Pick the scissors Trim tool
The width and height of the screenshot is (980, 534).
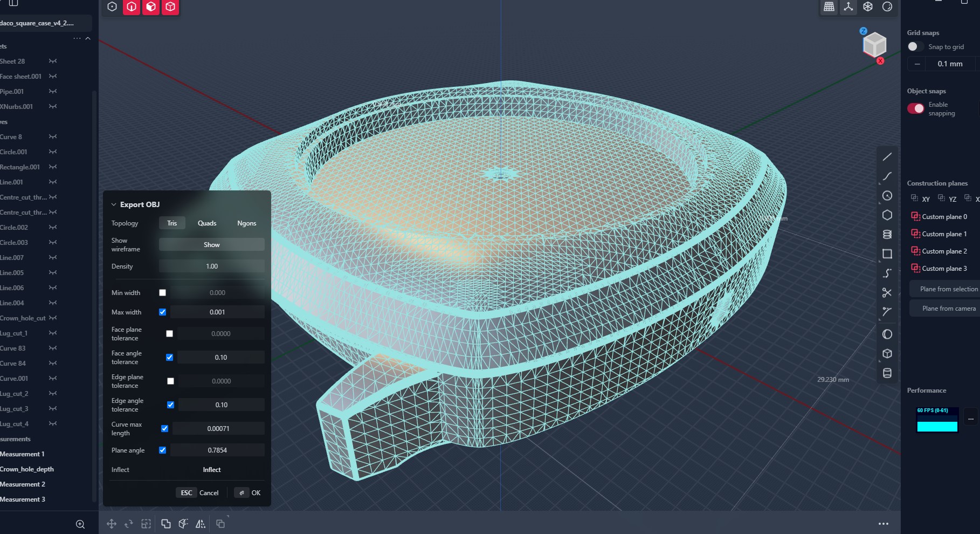pos(887,293)
